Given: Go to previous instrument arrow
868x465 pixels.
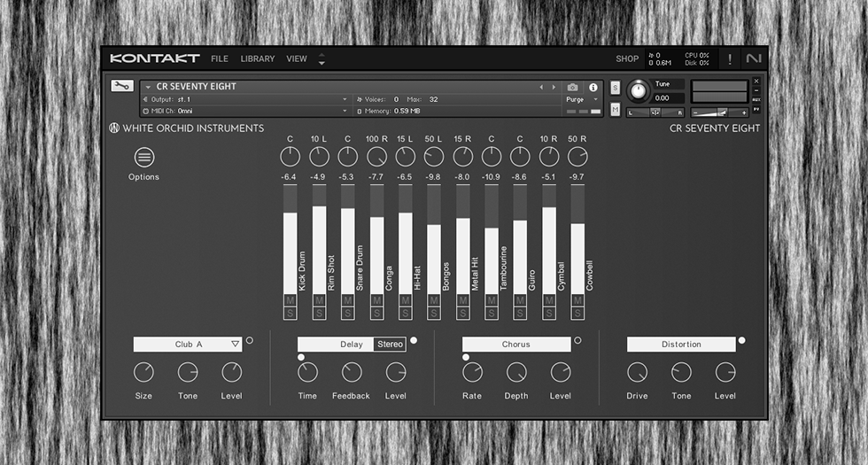Looking at the screenshot, I should pyautogui.click(x=541, y=88).
